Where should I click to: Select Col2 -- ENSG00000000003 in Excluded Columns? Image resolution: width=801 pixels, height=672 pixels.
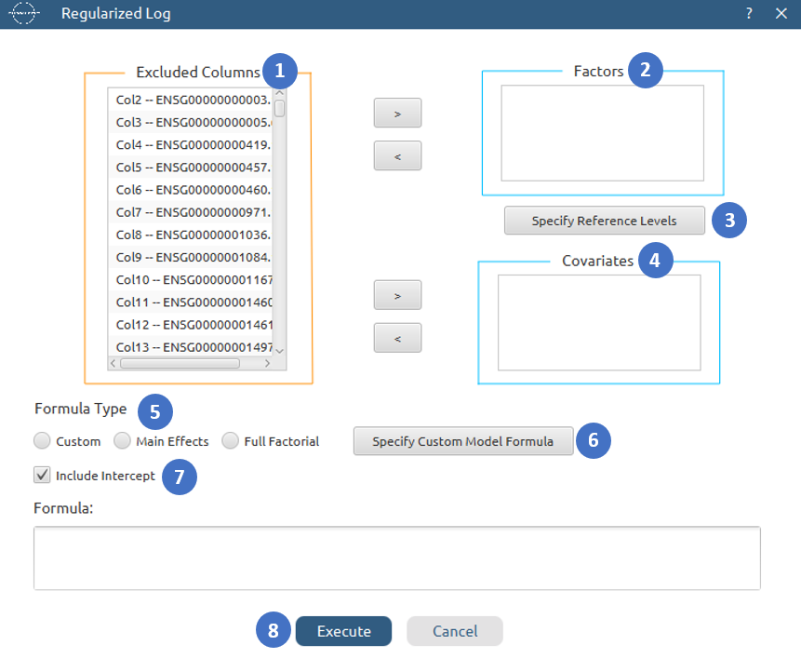[191, 100]
